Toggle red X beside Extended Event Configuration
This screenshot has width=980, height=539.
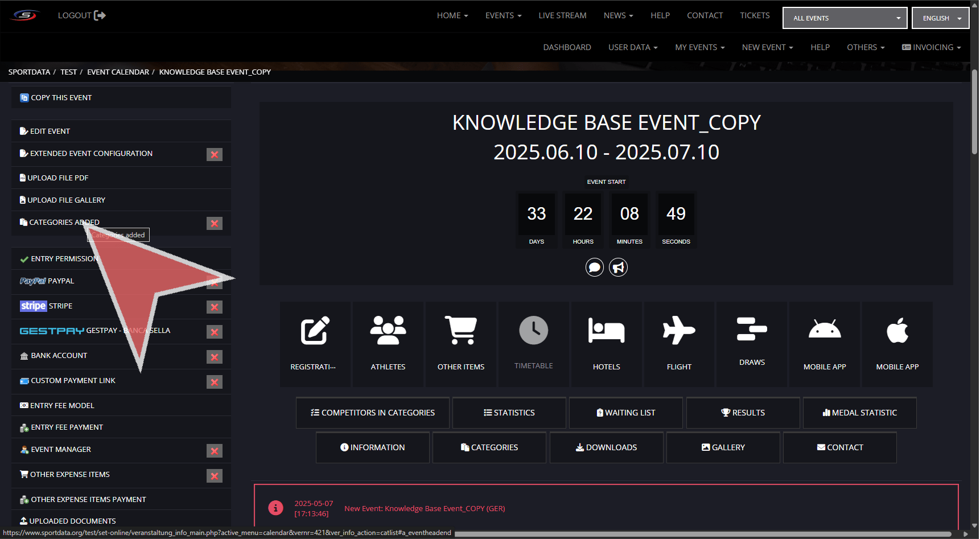click(x=215, y=154)
